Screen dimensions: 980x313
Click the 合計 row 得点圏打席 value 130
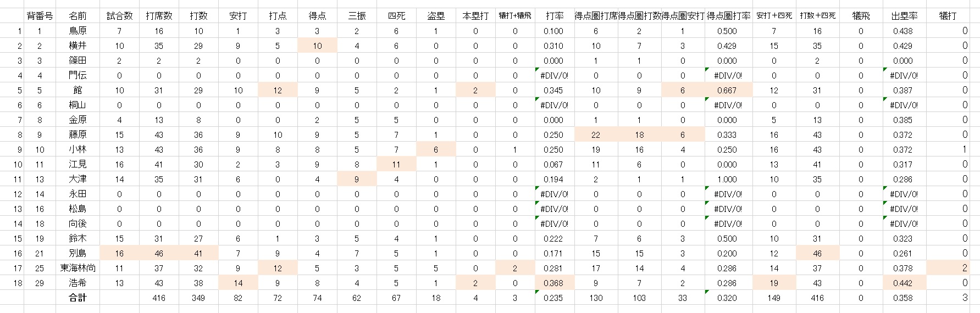coord(596,298)
